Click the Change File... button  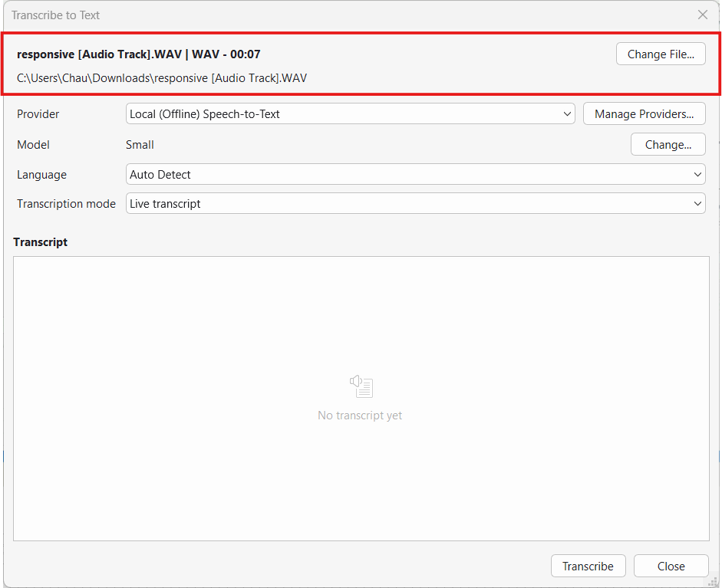point(661,54)
